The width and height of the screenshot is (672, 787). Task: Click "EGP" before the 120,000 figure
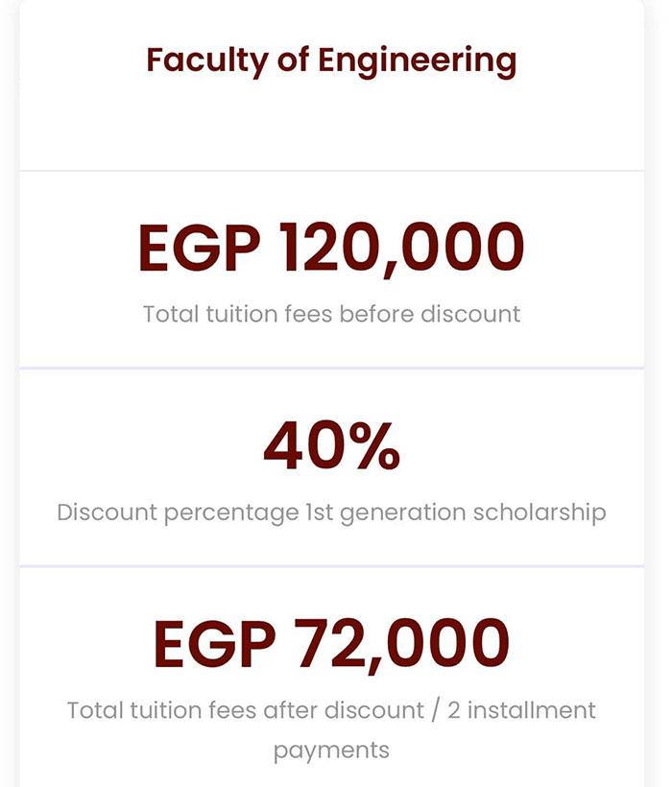click(199, 248)
